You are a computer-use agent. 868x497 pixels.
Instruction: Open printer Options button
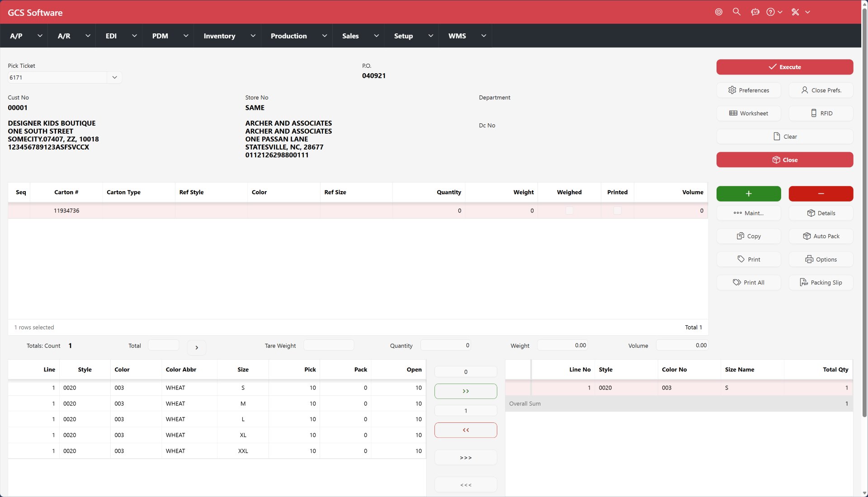pyautogui.click(x=821, y=259)
